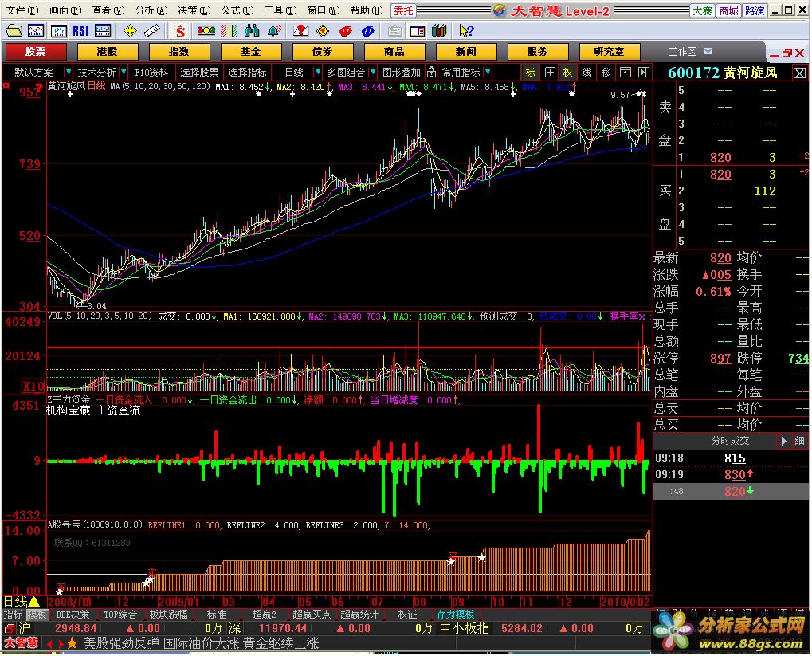812x656 pixels.
Task: Switch to the 超赢买点 tab
Action: (312, 615)
